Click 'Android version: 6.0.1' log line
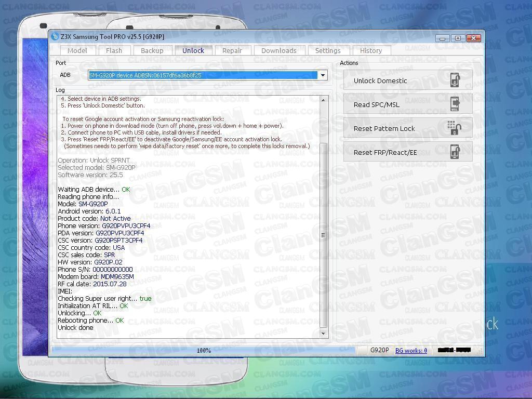Image resolution: width=532 pixels, height=399 pixels. coord(89,211)
